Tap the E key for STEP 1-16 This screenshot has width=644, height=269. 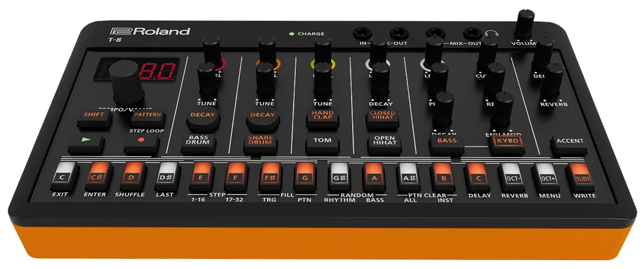(x=201, y=176)
